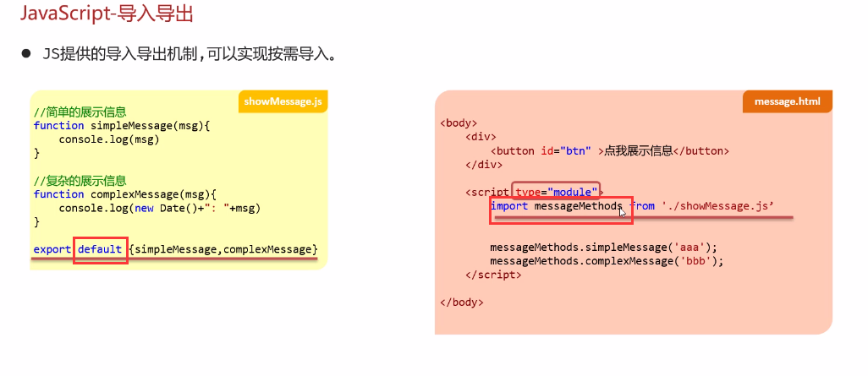
Task: Click the line "function complexMessage(msg){"
Action: coord(125,194)
